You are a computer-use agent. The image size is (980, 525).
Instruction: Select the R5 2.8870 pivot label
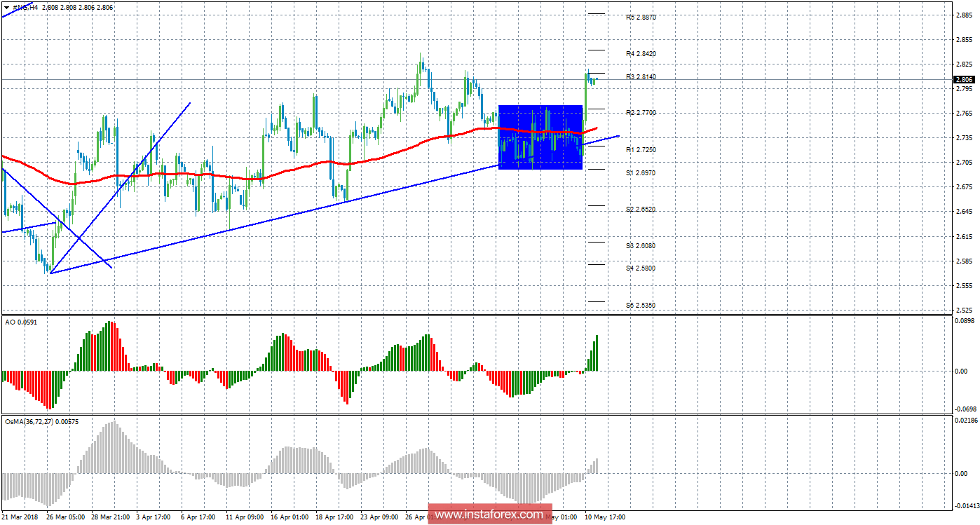tap(641, 17)
